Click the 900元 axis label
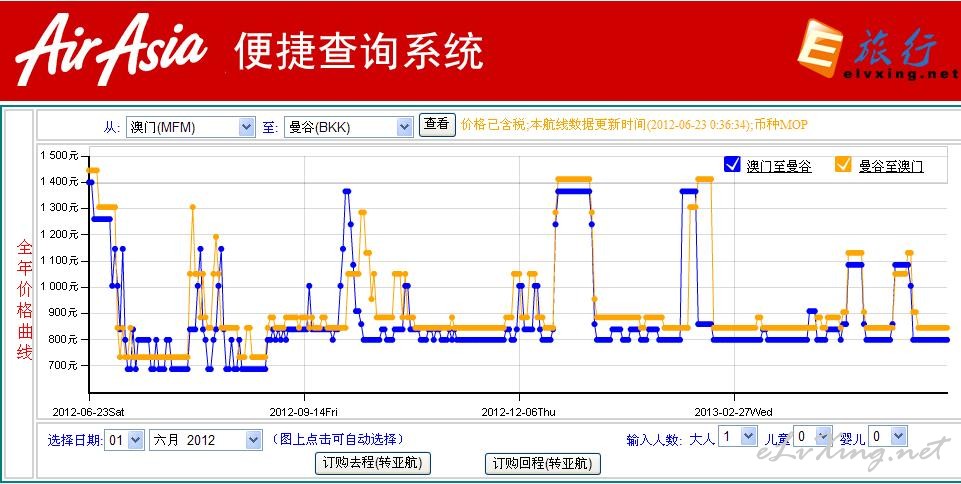The height and width of the screenshot is (484, 961). click(63, 312)
